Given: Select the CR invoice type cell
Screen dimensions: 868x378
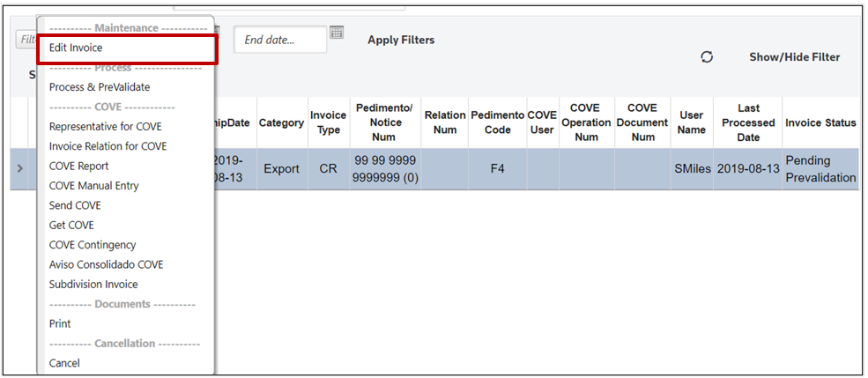Looking at the screenshot, I should tap(329, 169).
